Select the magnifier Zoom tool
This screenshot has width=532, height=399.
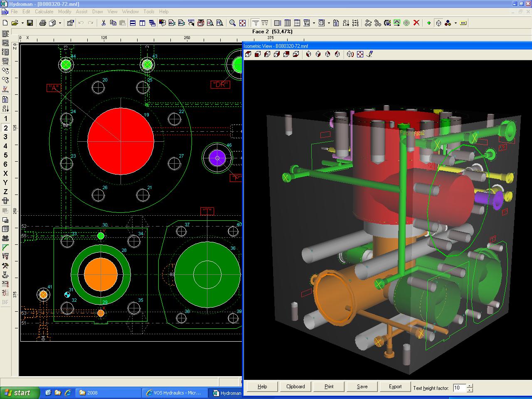click(x=233, y=23)
